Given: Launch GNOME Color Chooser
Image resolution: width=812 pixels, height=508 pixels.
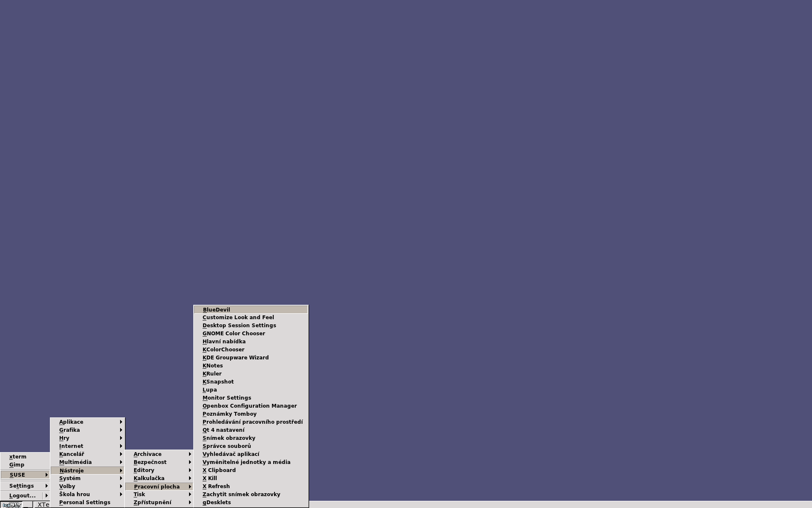Looking at the screenshot, I should point(251,334).
